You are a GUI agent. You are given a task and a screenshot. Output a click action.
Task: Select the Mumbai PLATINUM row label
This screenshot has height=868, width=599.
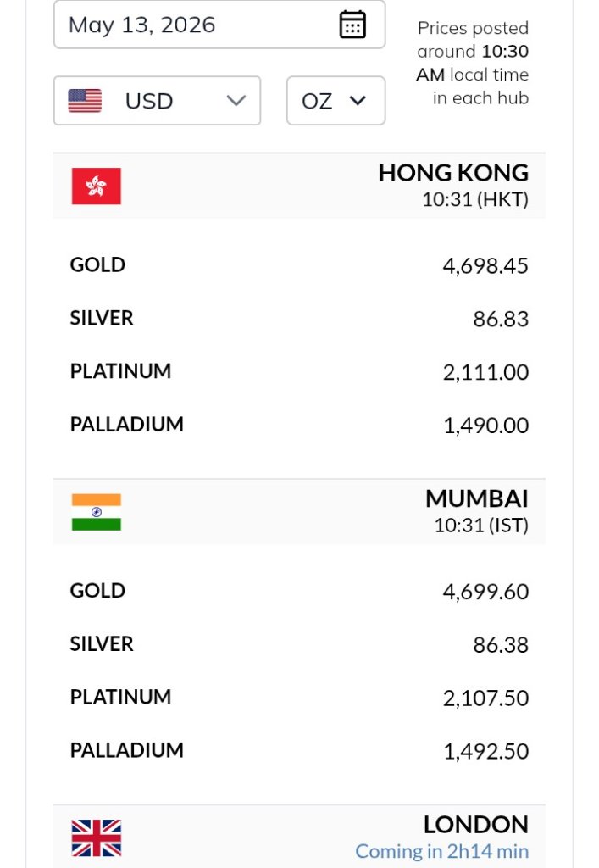(120, 697)
